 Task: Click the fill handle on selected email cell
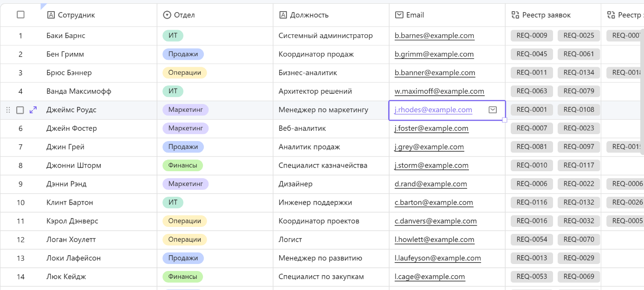(x=505, y=120)
